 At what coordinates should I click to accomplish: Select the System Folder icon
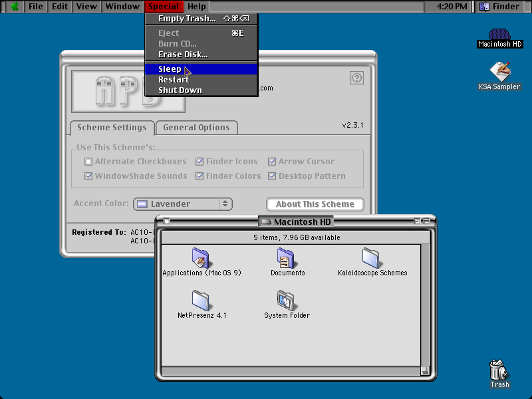tap(286, 301)
